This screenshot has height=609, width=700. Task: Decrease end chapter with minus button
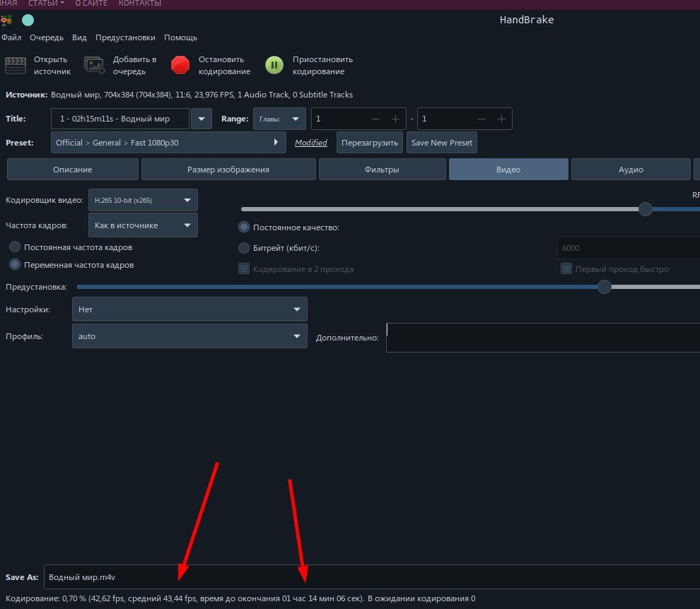click(482, 119)
